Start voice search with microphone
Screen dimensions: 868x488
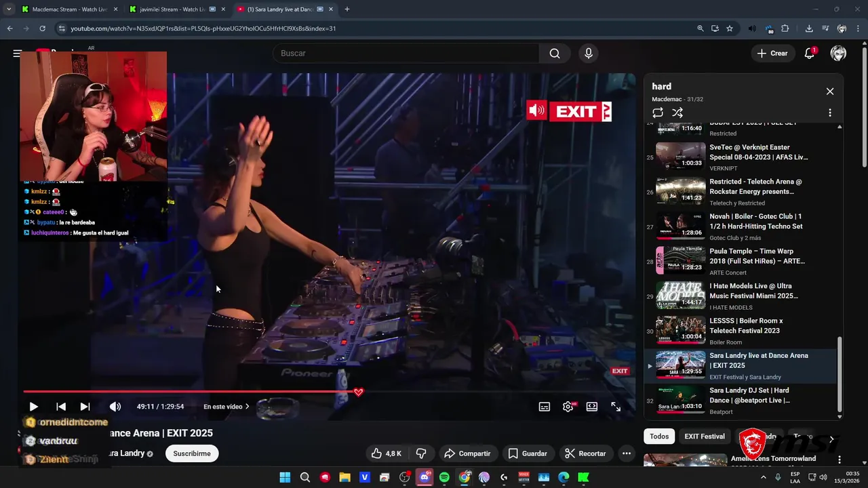[x=589, y=54]
